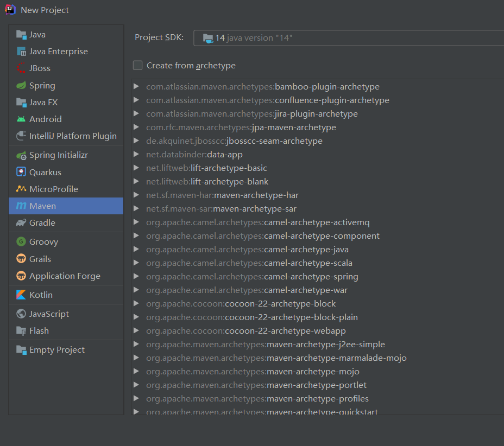Select the Gradle elephant icon

coord(21,222)
